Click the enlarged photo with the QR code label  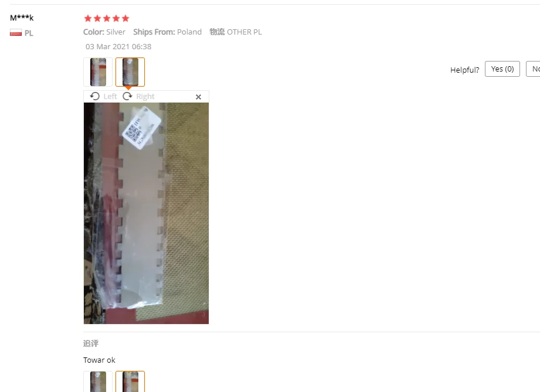[146, 213]
